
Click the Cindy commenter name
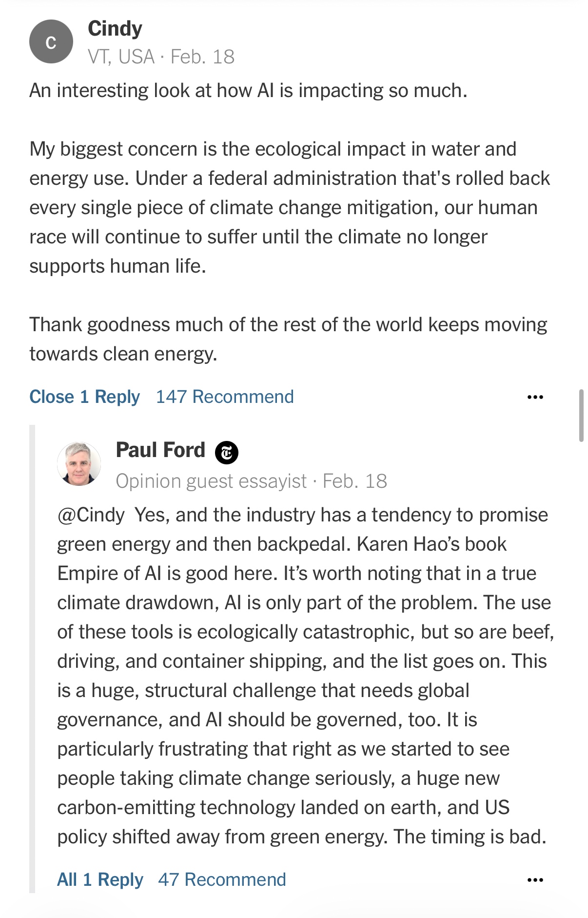[x=115, y=29]
